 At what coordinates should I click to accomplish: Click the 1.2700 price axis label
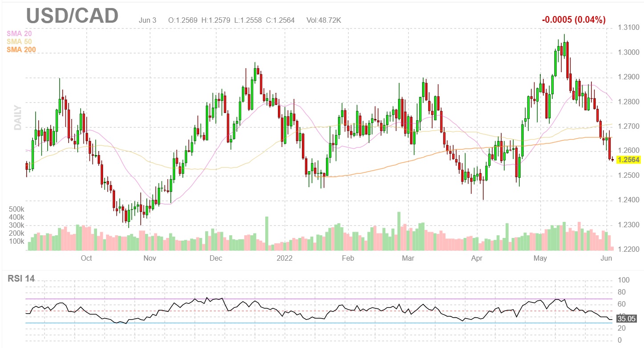628,127
